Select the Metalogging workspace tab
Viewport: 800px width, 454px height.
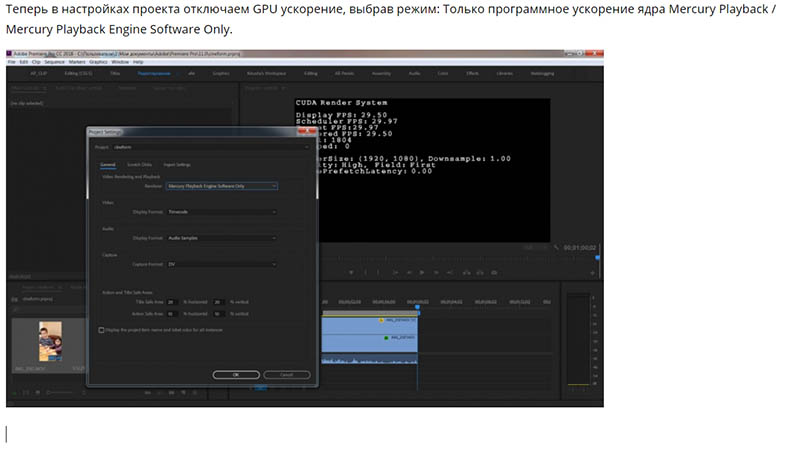pyautogui.click(x=542, y=73)
